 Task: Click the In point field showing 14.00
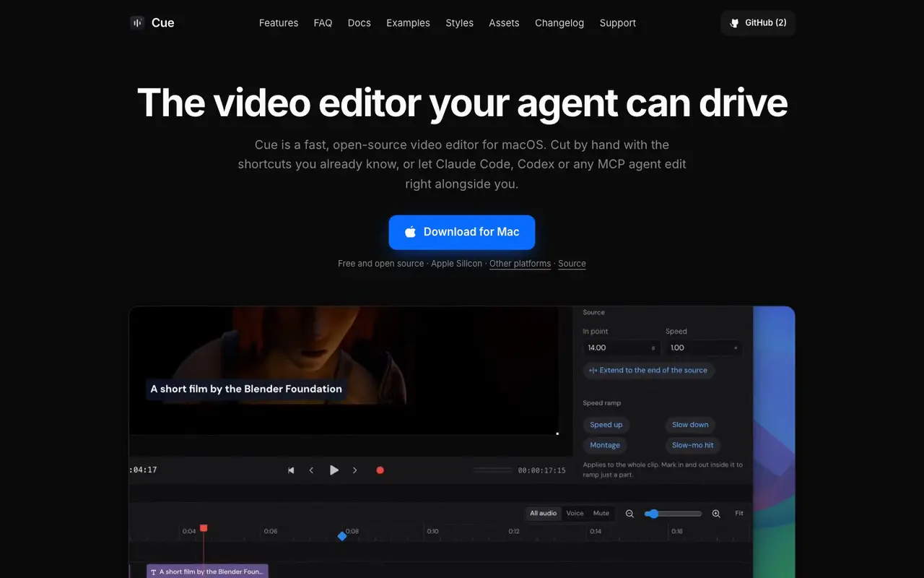point(622,348)
